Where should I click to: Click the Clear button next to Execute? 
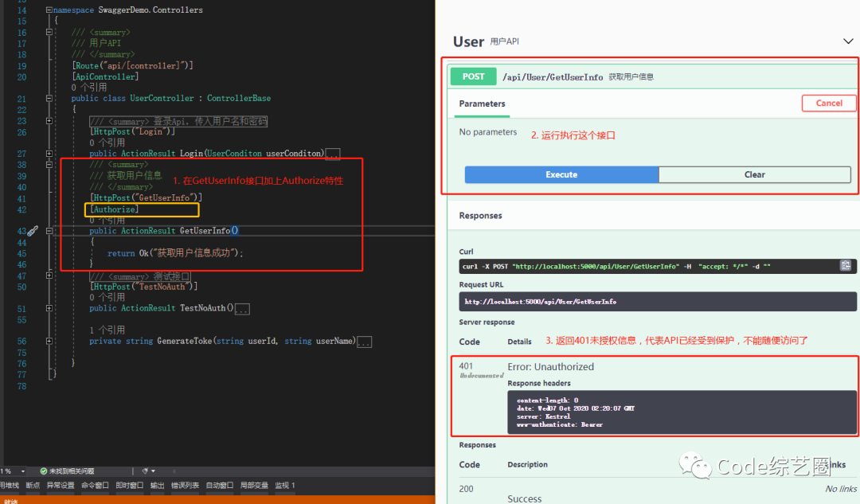point(754,174)
